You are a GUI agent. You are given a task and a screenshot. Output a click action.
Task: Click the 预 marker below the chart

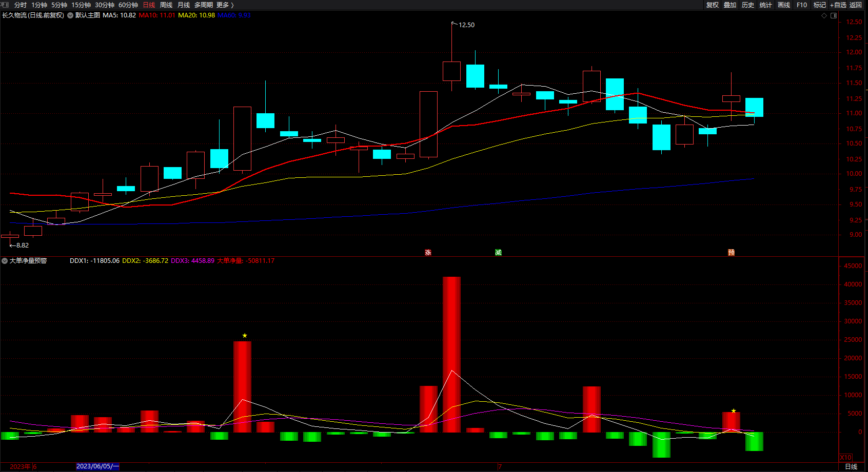731,252
